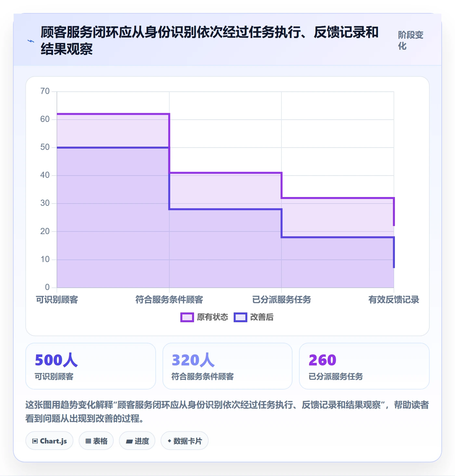455x476 pixels.
Task: Click the x-axis label 有效反馈记录
Action: [x=394, y=300]
